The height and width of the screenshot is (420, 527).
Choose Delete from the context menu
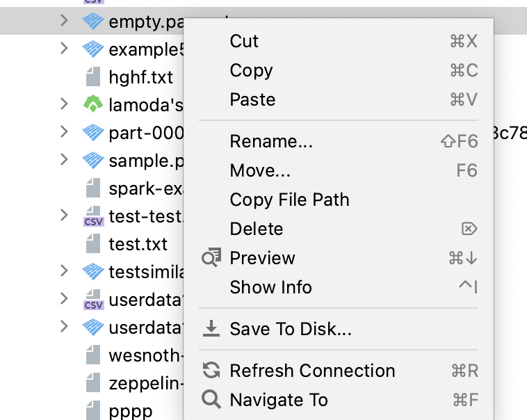pyautogui.click(x=257, y=229)
